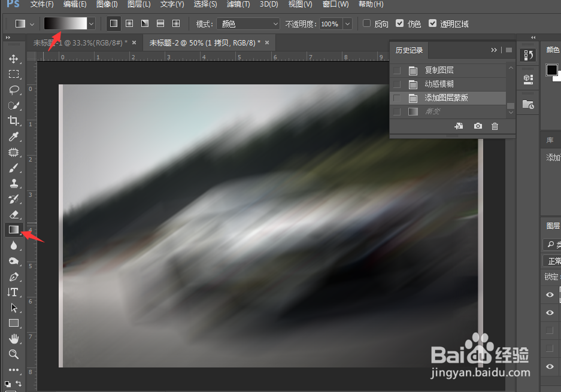Set history brush source for 添加图层蒙版
This screenshot has height=392, width=561.
pos(397,98)
